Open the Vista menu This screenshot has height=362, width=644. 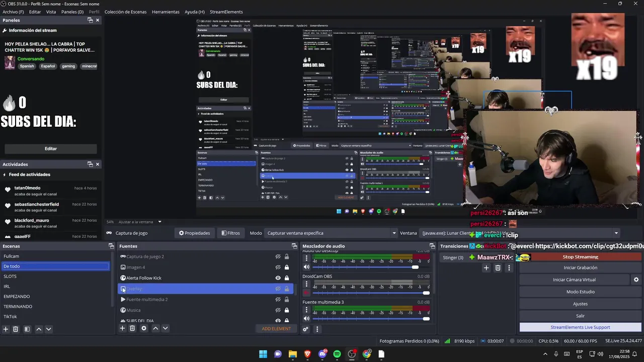point(51,12)
